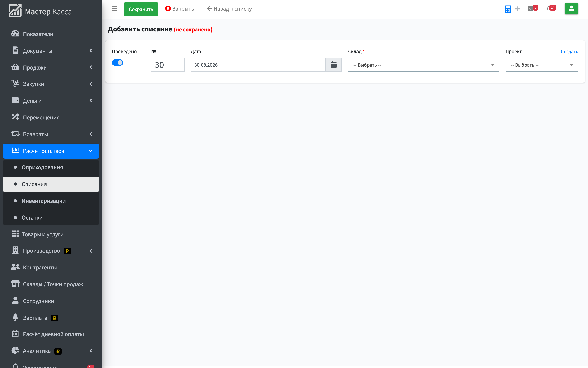The width and height of the screenshot is (588, 368).
Task: Click the Сотрудники person icon
Action: (15, 301)
